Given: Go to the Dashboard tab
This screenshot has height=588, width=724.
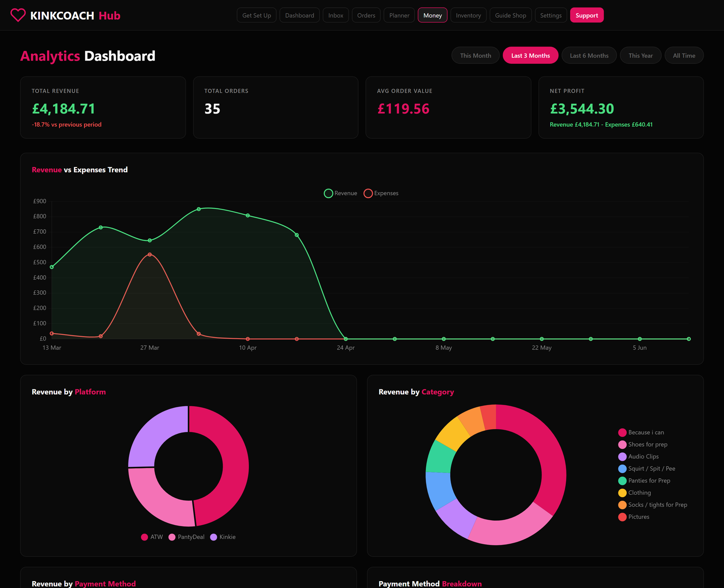Looking at the screenshot, I should coord(300,15).
